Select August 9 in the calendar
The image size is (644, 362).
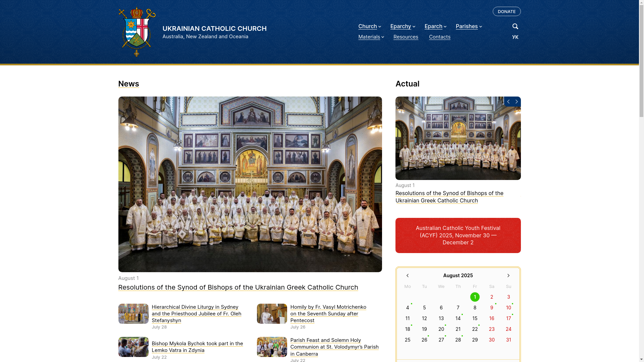(x=492, y=308)
